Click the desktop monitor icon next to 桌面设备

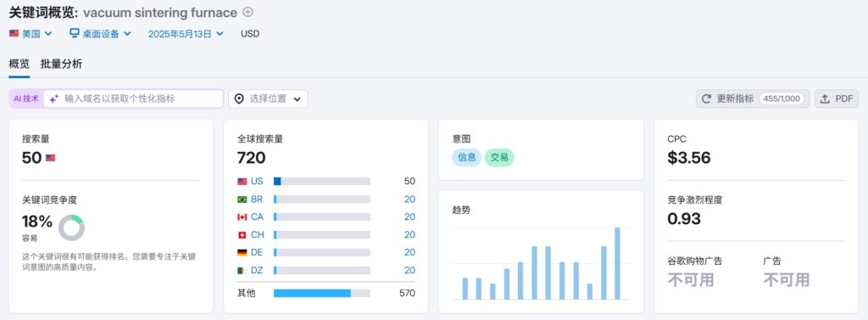click(x=75, y=33)
